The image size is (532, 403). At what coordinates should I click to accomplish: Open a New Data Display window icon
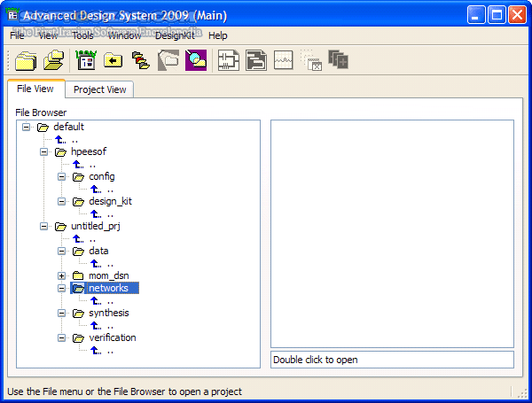pos(283,60)
